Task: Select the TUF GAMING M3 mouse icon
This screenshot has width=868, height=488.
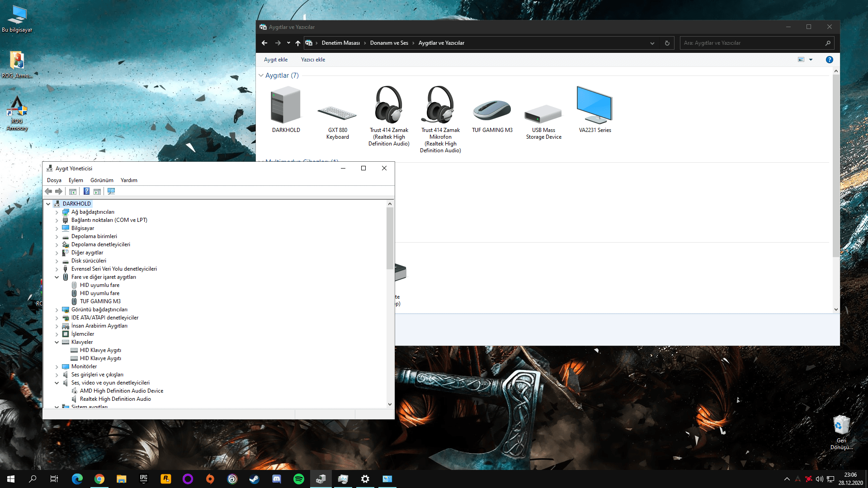Action: [x=492, y=111]
